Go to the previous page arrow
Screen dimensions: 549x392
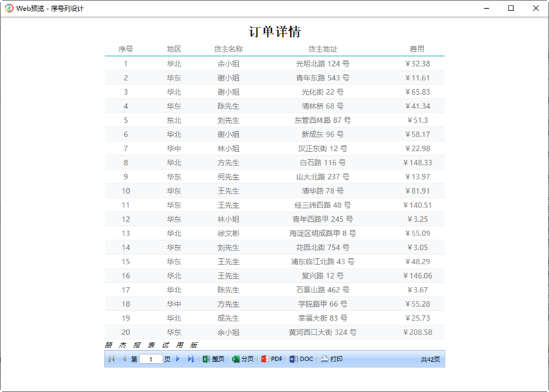(124, 359)
